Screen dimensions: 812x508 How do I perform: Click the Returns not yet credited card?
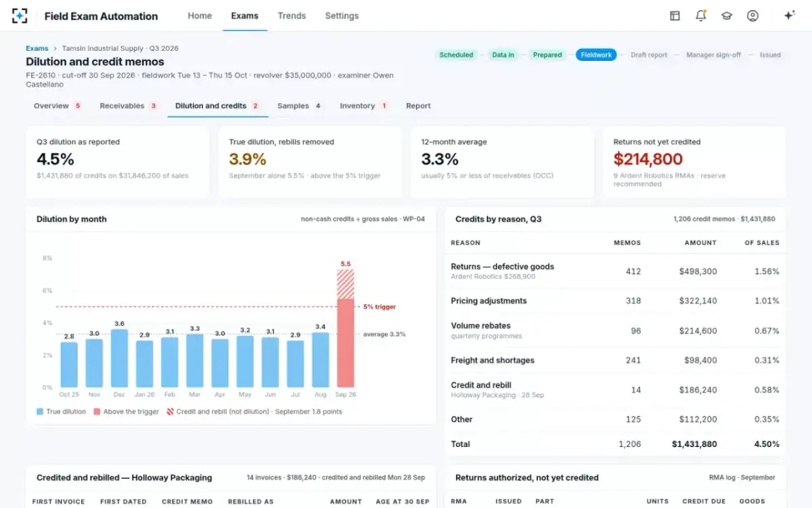pyautogui.click(x=694, y=162)
